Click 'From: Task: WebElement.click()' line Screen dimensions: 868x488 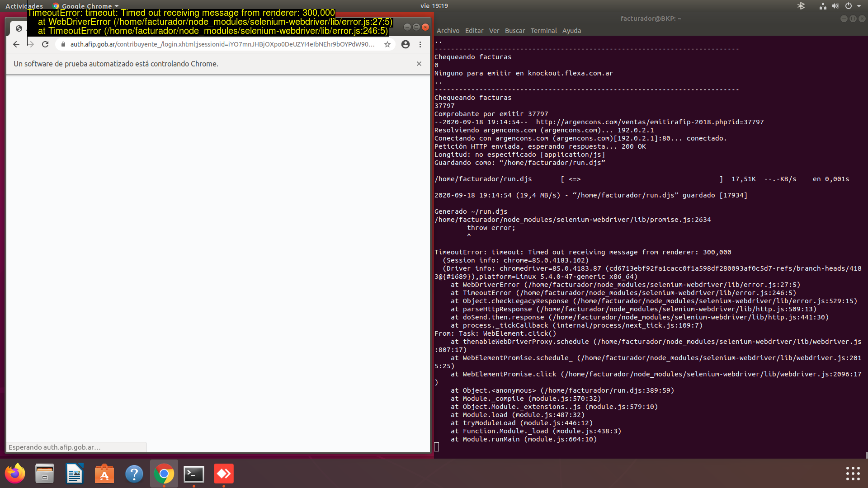tap(495, 333)
